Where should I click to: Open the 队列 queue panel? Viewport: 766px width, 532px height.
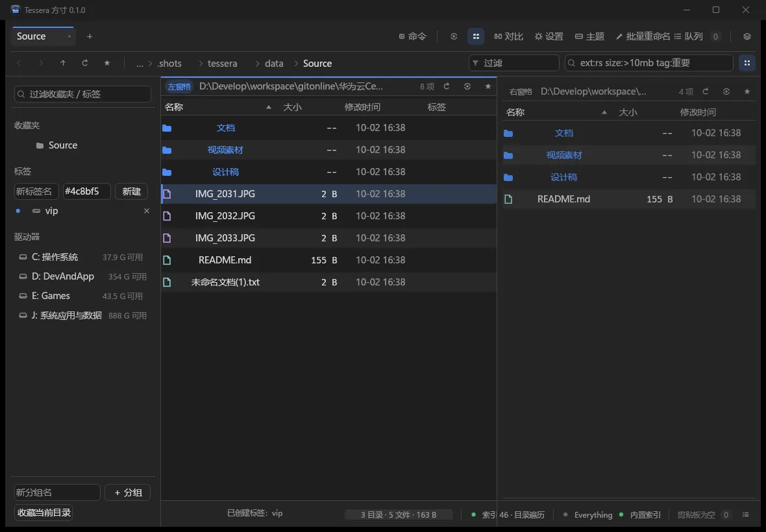(x=689, y=36)
